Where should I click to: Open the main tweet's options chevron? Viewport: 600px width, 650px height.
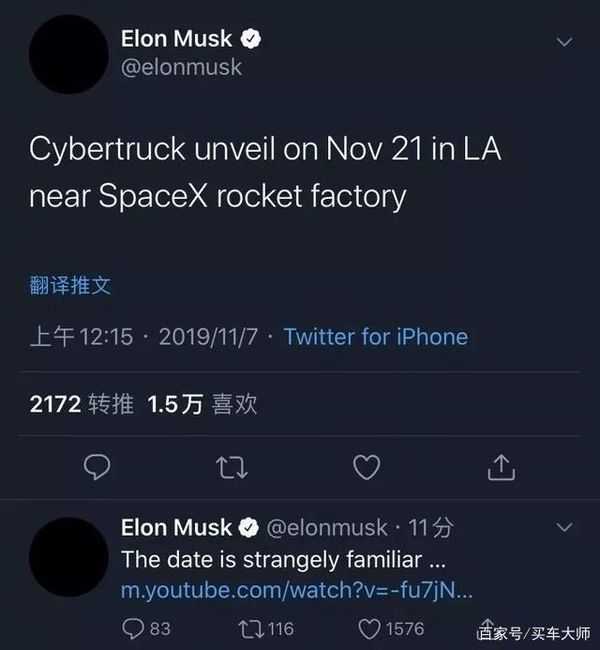[565, 42]
